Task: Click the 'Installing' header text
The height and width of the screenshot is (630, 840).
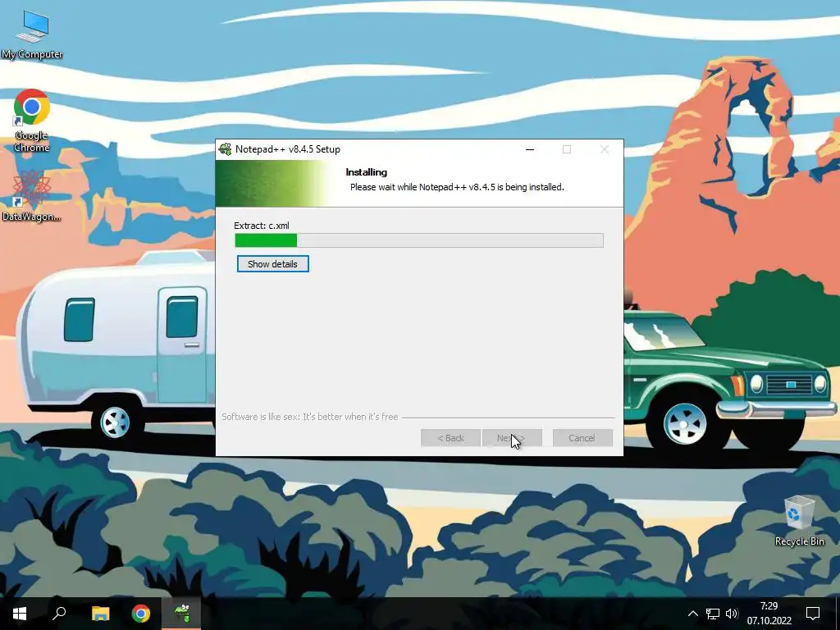Action: [367, 172]
